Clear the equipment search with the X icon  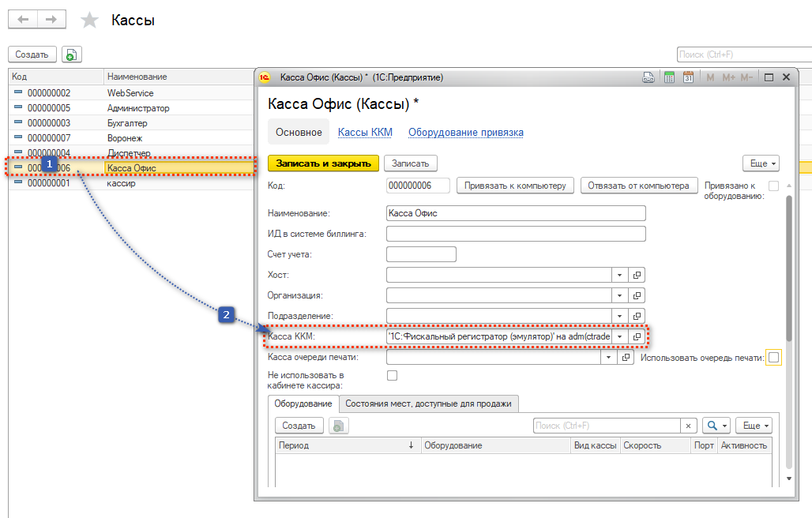pos(689,426)
